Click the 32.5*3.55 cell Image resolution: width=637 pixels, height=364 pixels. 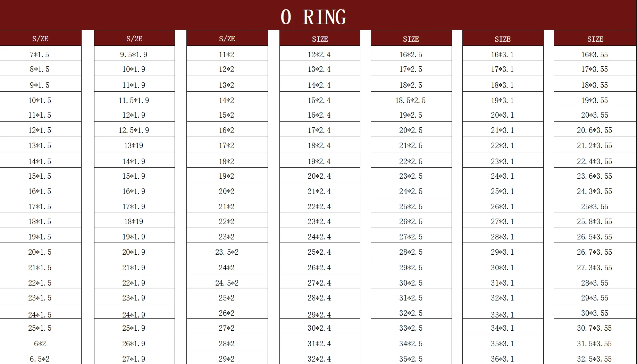point(595,359)
